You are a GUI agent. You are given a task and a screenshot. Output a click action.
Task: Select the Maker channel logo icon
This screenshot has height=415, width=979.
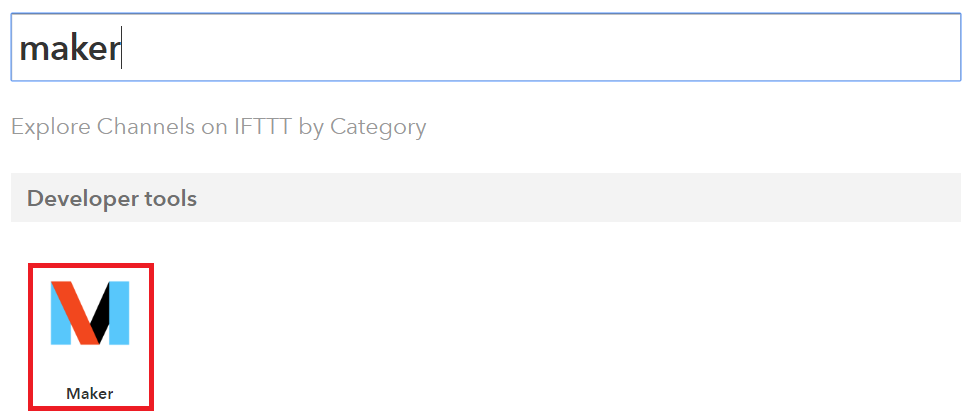(90, 313)
